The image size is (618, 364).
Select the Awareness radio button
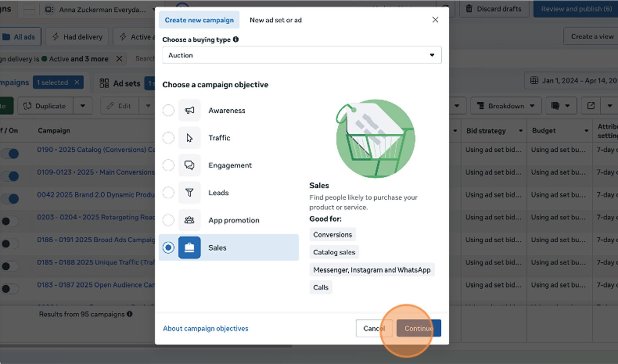point(168,110)
